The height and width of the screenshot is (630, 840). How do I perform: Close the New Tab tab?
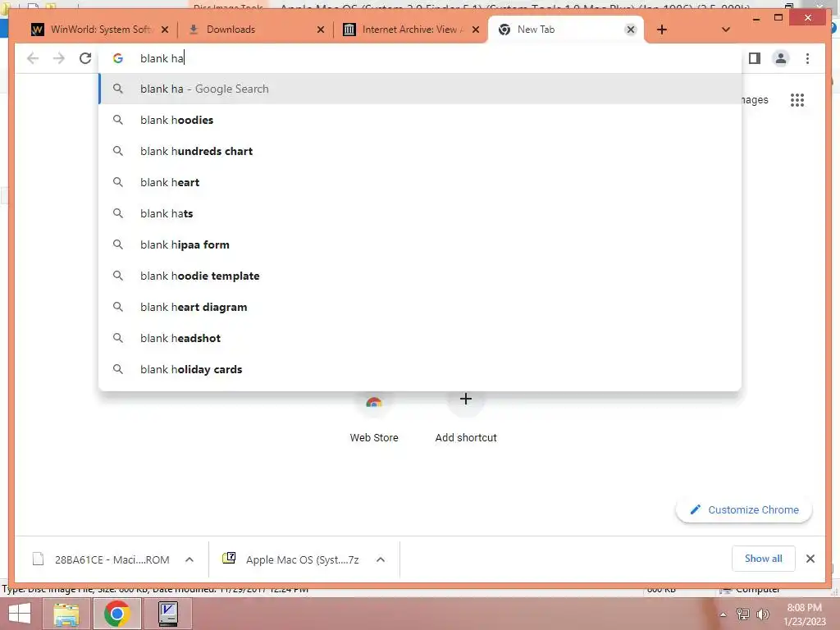(x=631, y=30)
